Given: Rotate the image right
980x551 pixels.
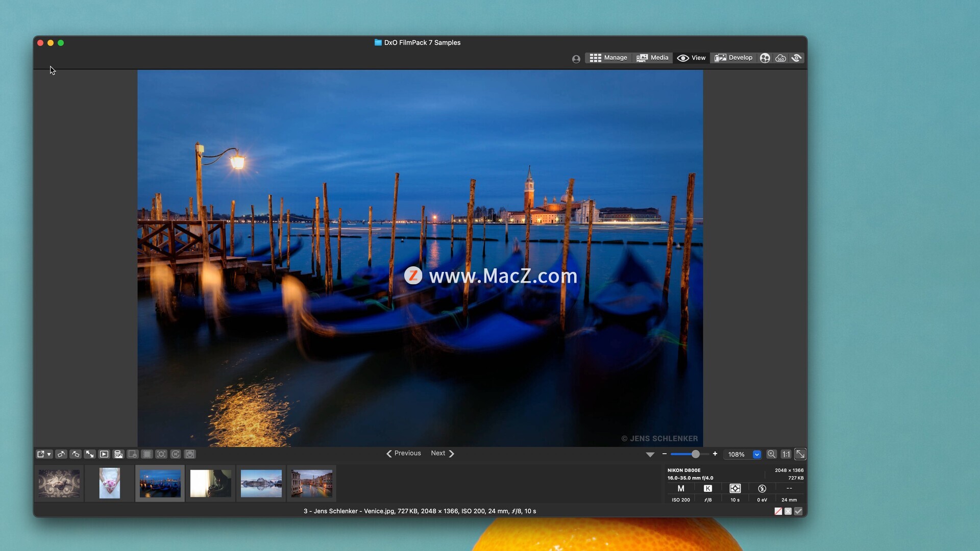Looking at the screenshot, I should [x=76, y=454].
